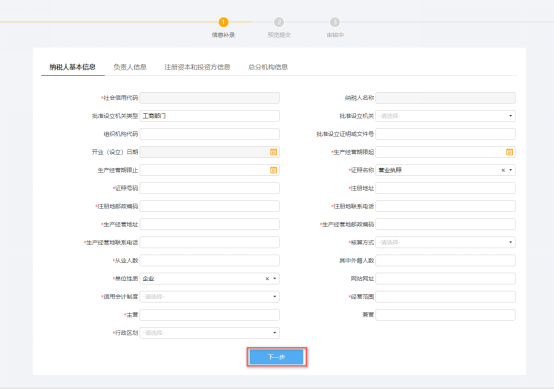Expand the 核算方式 dropdown
Image resolution: width=554 pixels, height=389 pixels.
[x=511, y=242]
